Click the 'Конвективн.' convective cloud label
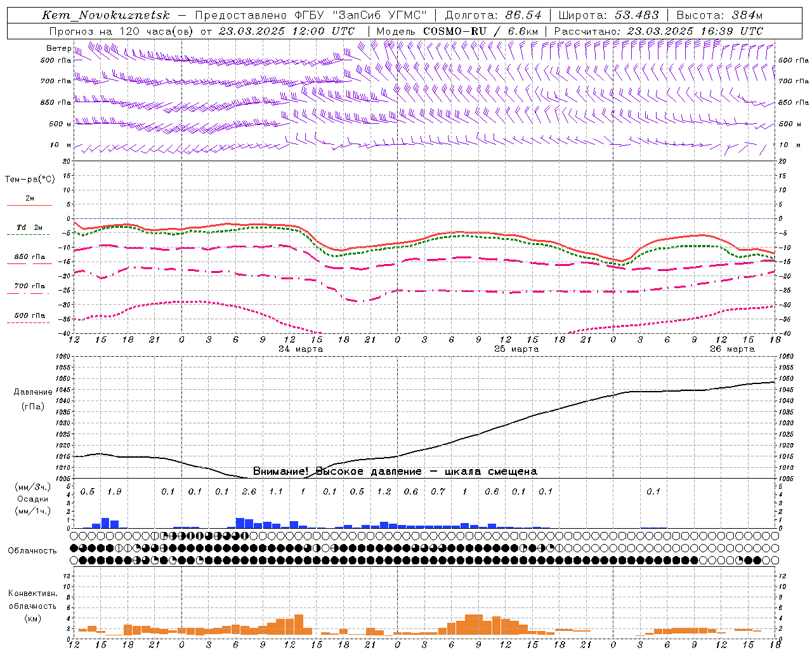This screenshot has height=650, width=812. [x=32, y=594]
